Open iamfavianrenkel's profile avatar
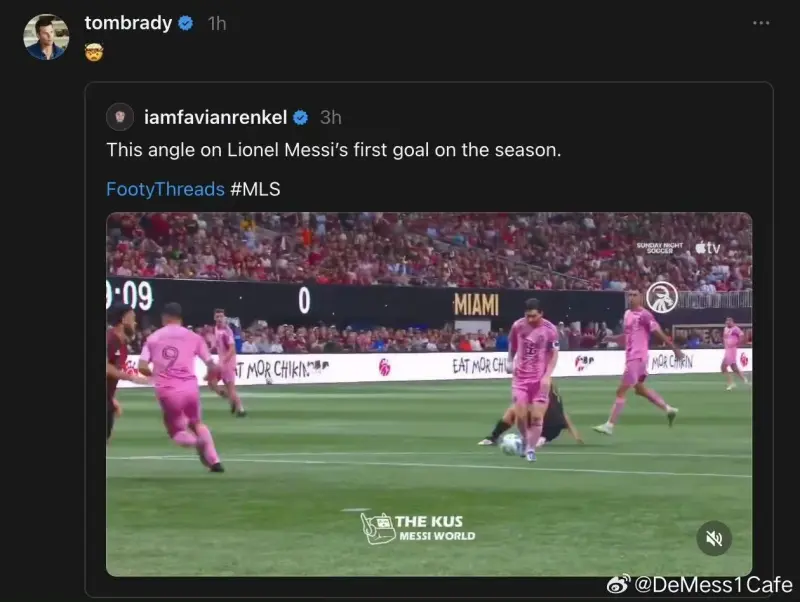 pyautogui.click(x=120, y=117)
